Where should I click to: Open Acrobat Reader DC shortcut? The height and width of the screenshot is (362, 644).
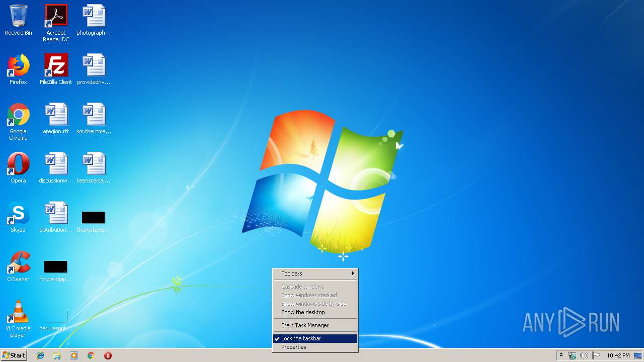point(56,23)
